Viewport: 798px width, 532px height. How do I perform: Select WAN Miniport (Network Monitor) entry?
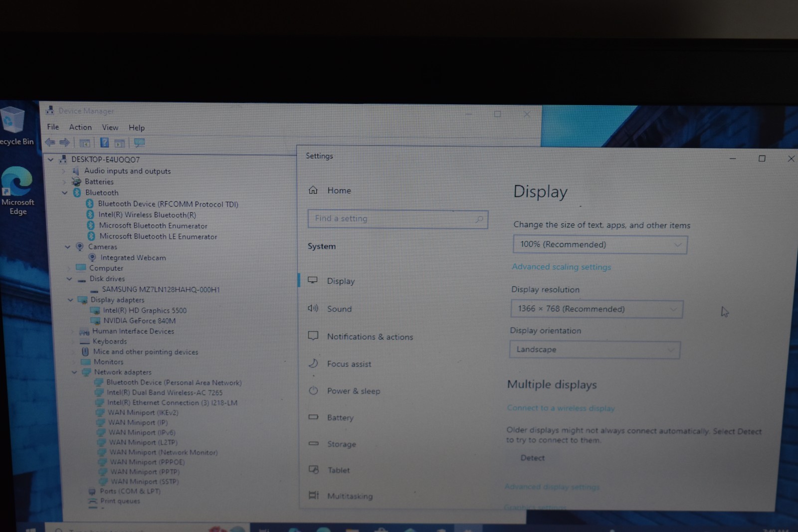tap(164, 452)
